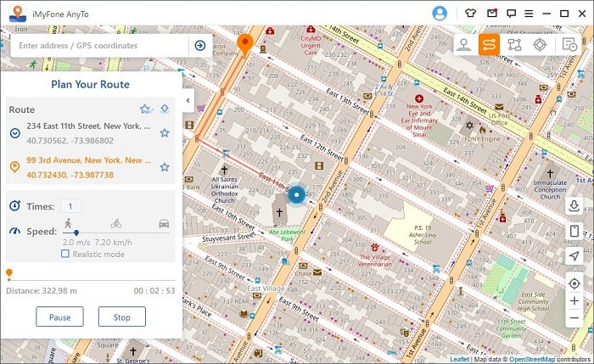Pause the route movement

pyautogui.click(x=60, y=317)
